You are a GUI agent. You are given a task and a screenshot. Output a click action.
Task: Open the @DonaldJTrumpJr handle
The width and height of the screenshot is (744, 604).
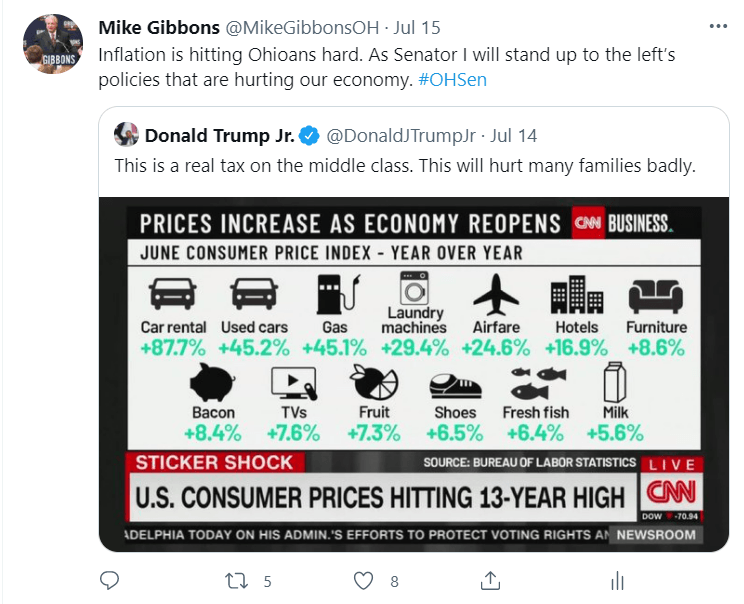pos(401,136)
